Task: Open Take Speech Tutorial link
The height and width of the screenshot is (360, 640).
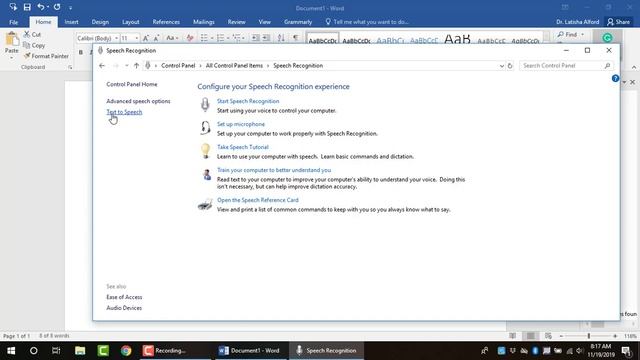Action: (243, 147)
